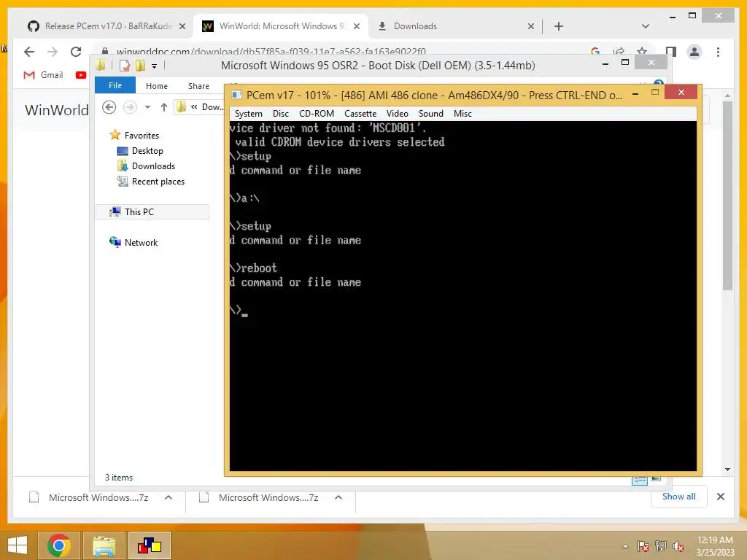
Task: Reload the Chrome page
Action: coord(76,52)
